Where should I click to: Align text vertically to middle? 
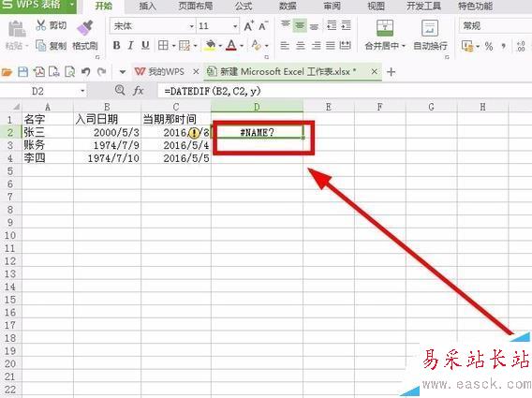(x=300, y=26)
